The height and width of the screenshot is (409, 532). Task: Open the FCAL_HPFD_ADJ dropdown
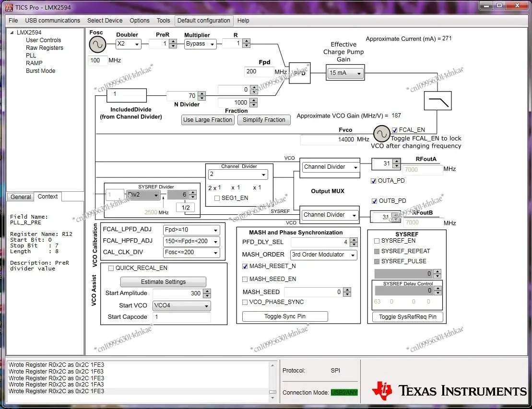coord(191,242)
